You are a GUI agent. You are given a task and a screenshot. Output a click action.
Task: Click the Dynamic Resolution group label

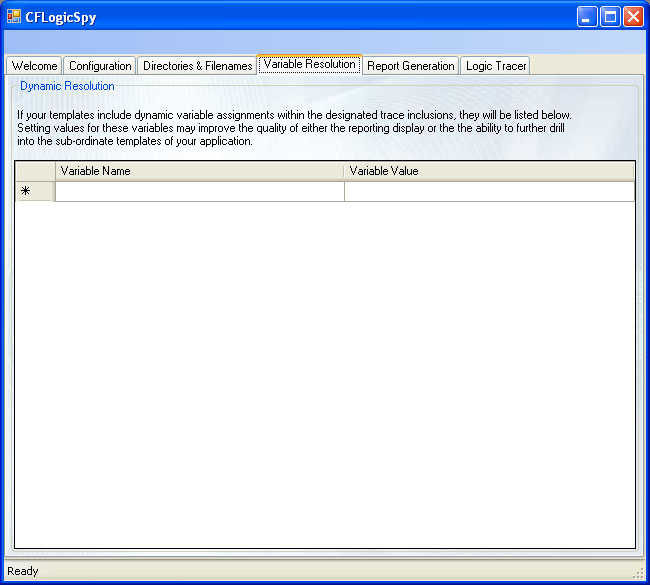(67, 86)
